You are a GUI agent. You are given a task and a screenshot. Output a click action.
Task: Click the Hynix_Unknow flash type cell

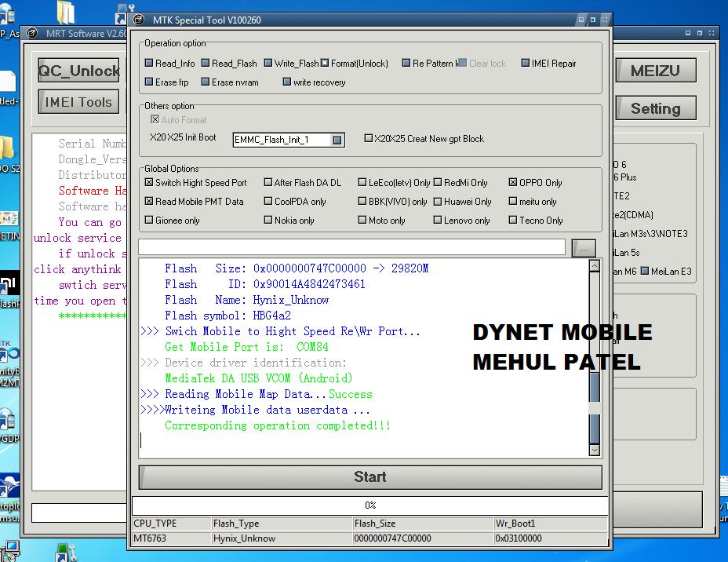click(282, 538)
